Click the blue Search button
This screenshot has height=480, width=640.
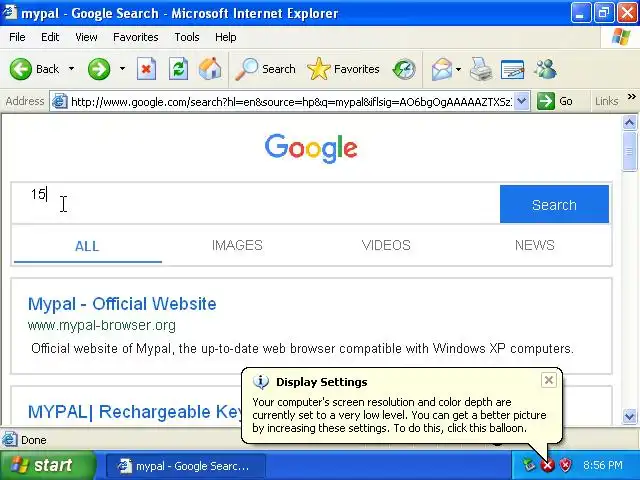tap(554, 204)
